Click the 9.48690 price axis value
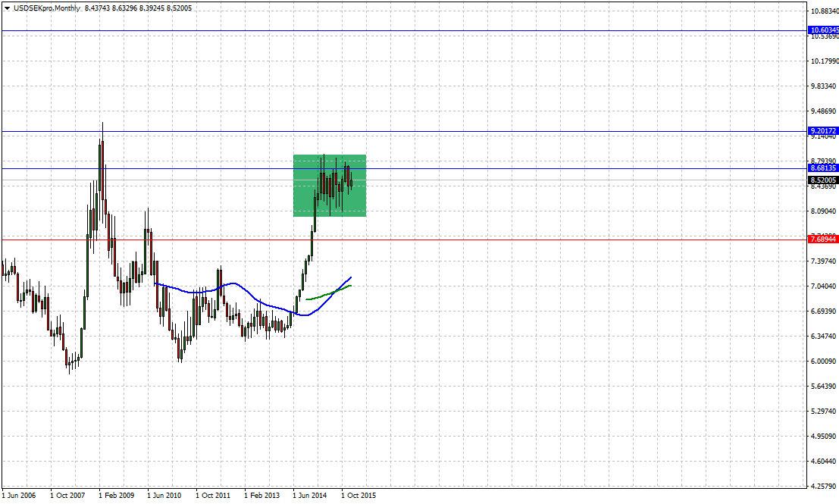 824,111
